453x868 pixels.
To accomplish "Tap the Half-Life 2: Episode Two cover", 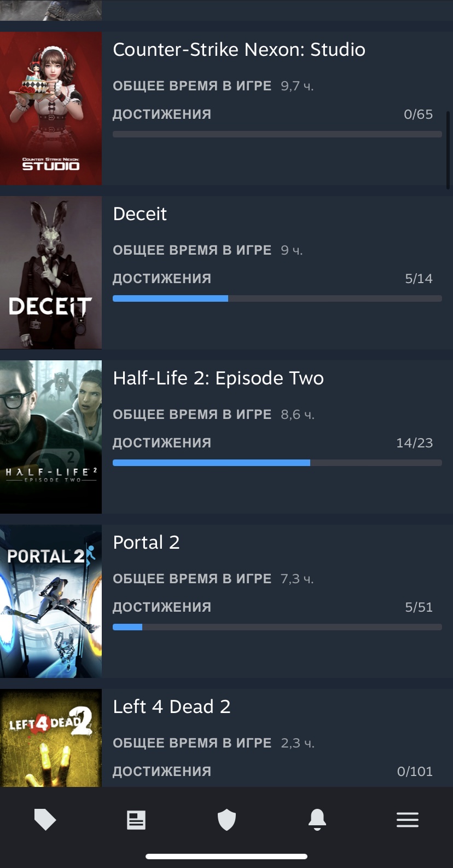I will [x=51, y=437].
